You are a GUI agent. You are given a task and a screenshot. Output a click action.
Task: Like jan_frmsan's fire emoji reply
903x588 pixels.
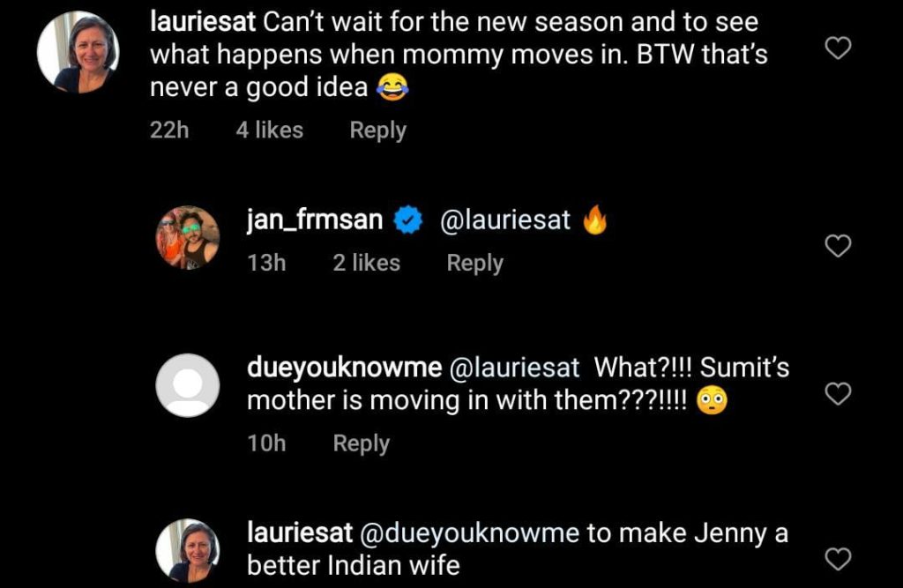pos(837,247)
